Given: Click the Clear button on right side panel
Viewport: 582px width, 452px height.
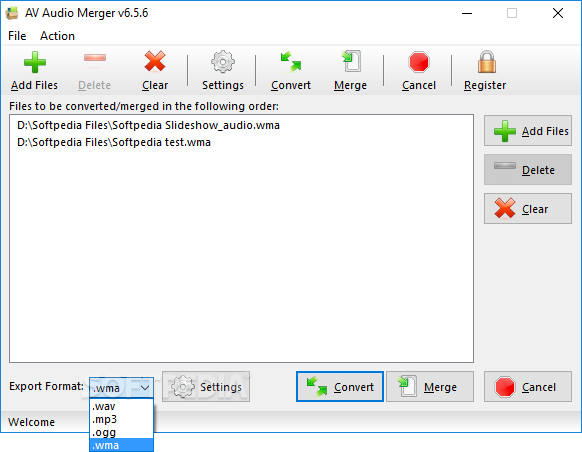Looking at the screenshot, I should coord(528,209).
